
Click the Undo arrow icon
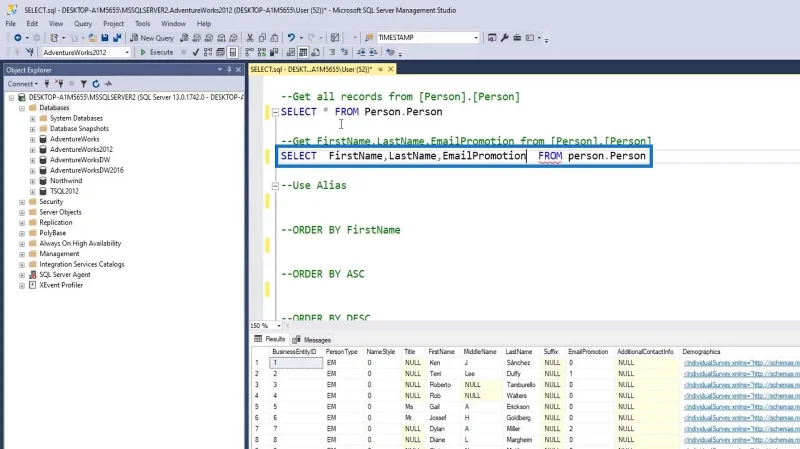(x=291, y=38)
